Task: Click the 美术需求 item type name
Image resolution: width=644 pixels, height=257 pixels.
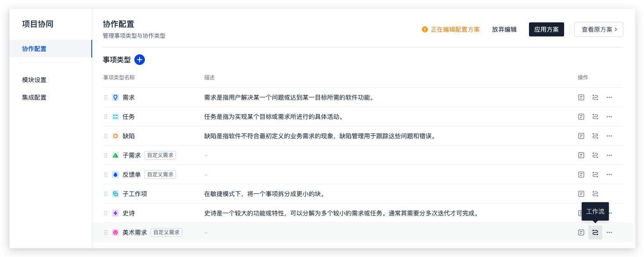Action: coord(135,232)
